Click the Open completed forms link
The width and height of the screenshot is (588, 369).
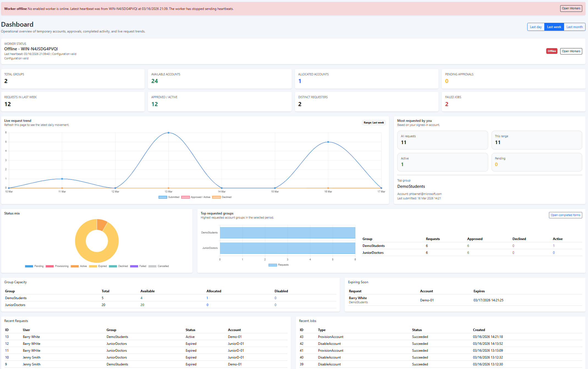565,215
